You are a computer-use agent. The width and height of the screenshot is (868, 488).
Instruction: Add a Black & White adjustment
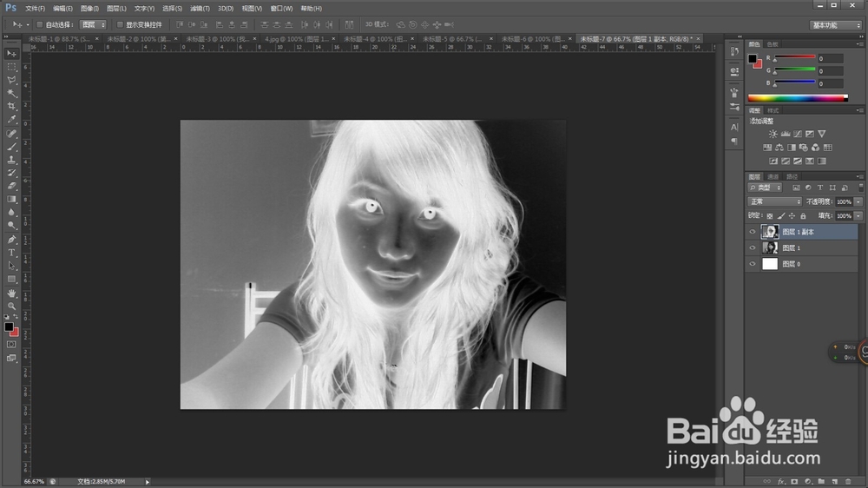(792, 148)
